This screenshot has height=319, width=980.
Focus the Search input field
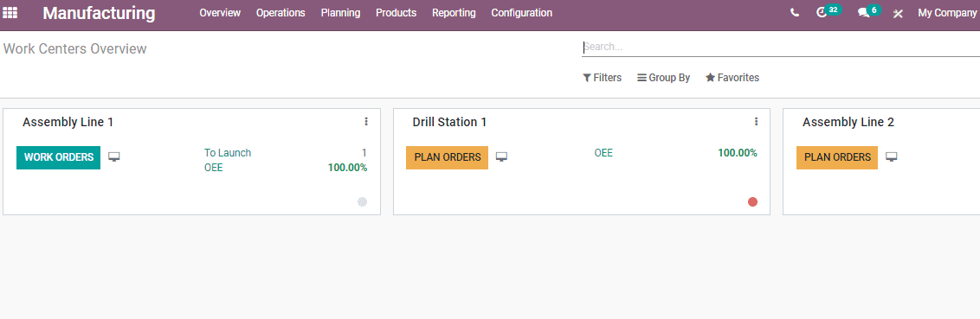781,47
